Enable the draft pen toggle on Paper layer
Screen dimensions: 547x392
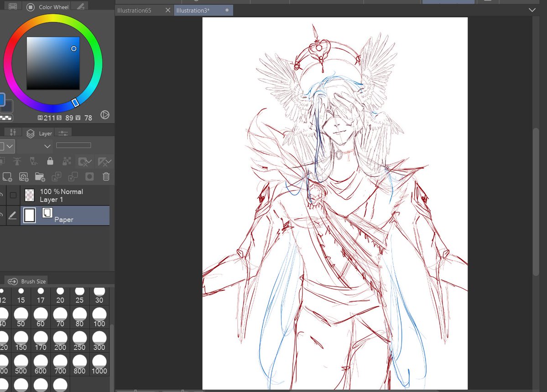click(x=12, y=215)
